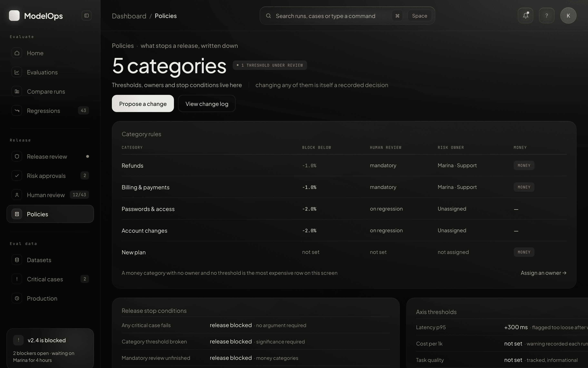Navigate to Dashboard in the breadcrumb

point(129,16)
